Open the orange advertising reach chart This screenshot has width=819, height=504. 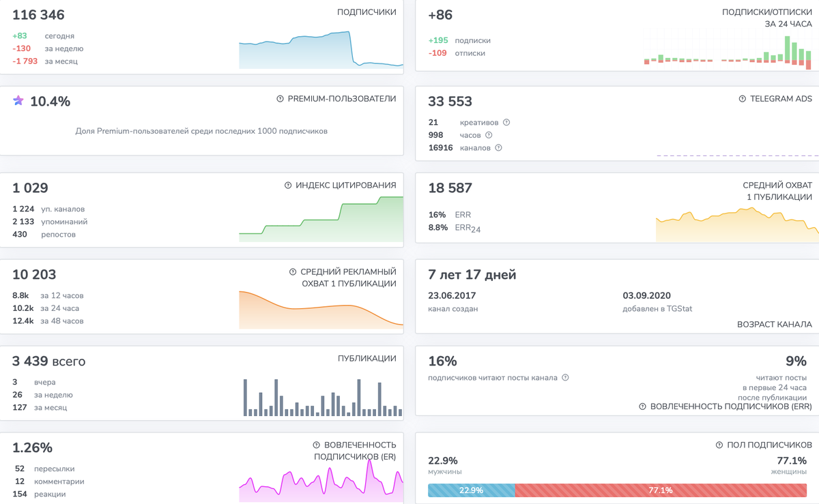[x=321, y=310]
